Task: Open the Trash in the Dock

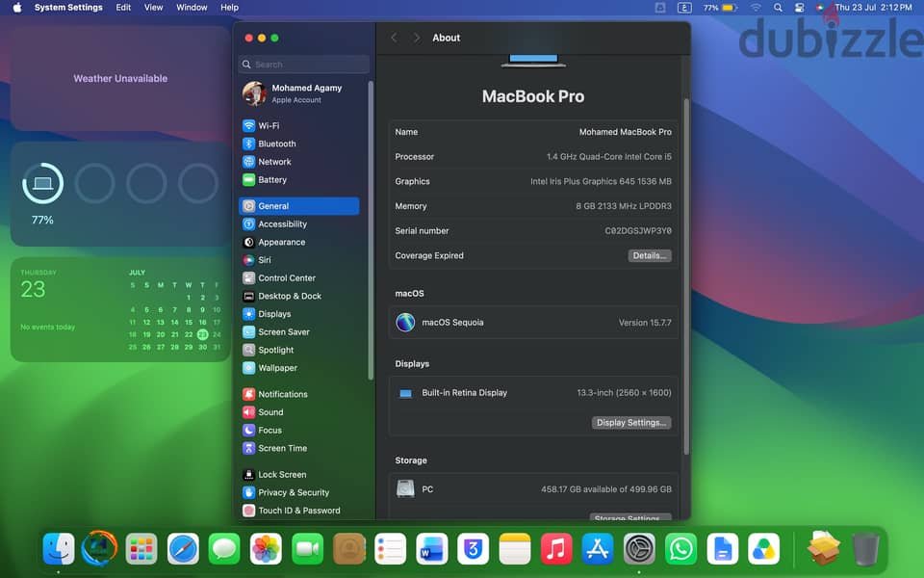Action: 865,548
